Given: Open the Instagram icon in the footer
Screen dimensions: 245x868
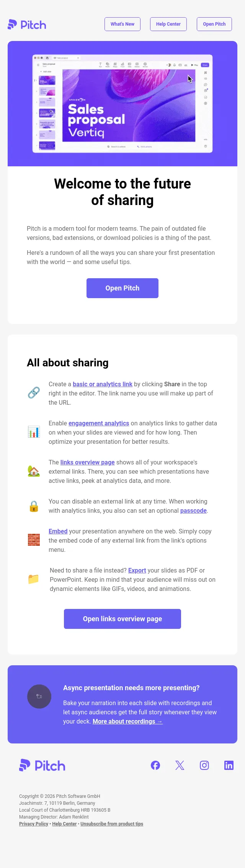Looking at the screenshot, I should (x=204, y=765).
